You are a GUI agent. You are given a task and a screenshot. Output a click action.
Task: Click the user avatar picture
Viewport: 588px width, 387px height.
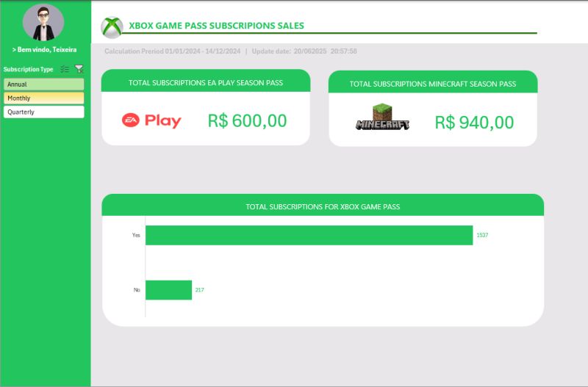point(43,23)
